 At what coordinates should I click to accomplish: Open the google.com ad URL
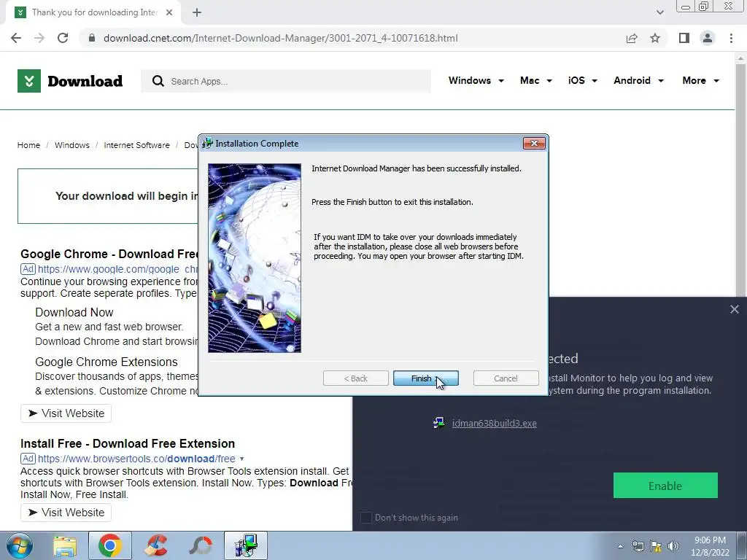coord(117,269)
